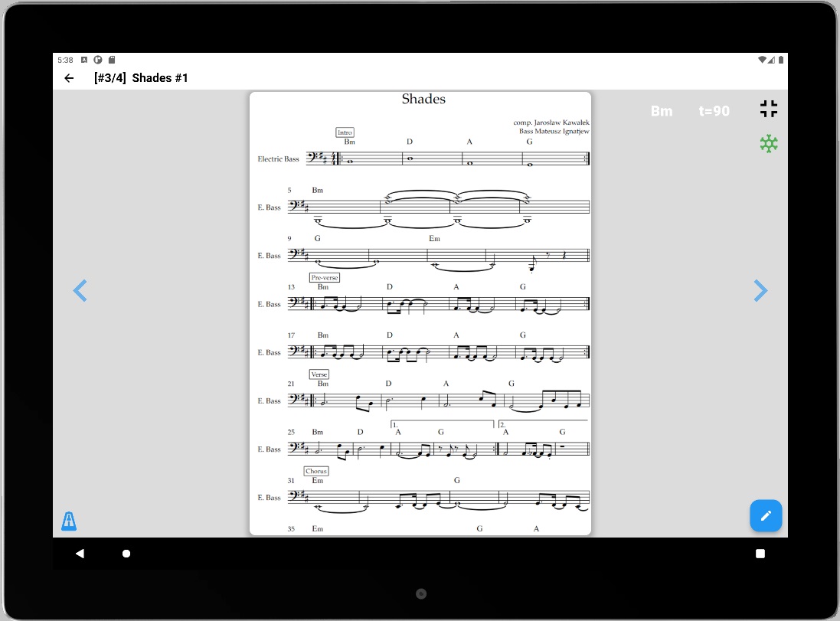Click measure number 31
The height and width of the screenshot is (621, 840).
click(291, 481)
